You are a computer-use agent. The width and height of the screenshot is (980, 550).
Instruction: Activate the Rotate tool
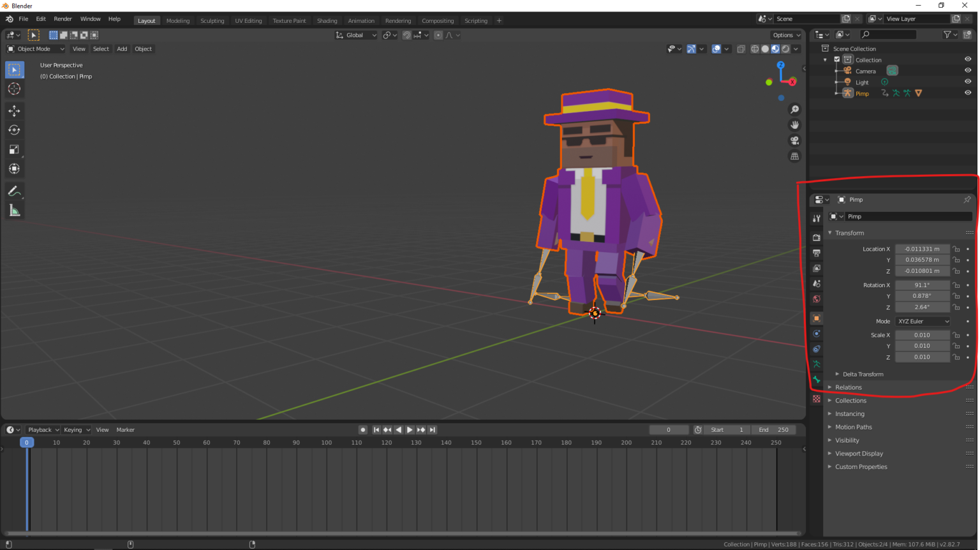pos(14,130)
